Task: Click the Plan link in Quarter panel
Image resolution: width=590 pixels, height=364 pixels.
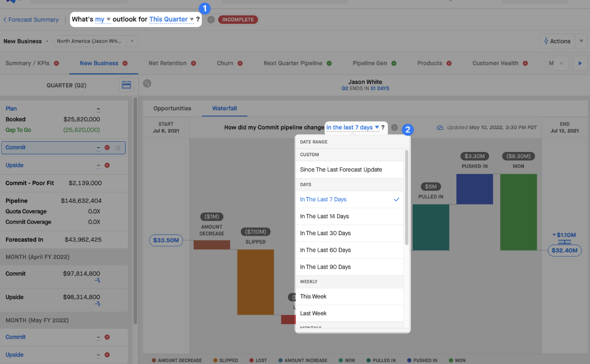Action: click(x=11, y=109)
